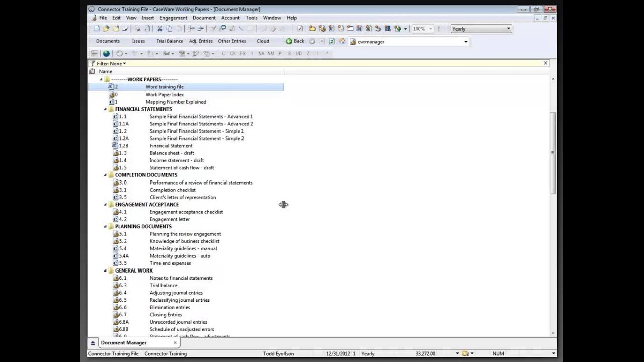Click the Filter funnel icon
The height and width of the screenshot is (362, 644).
[92, 64]
